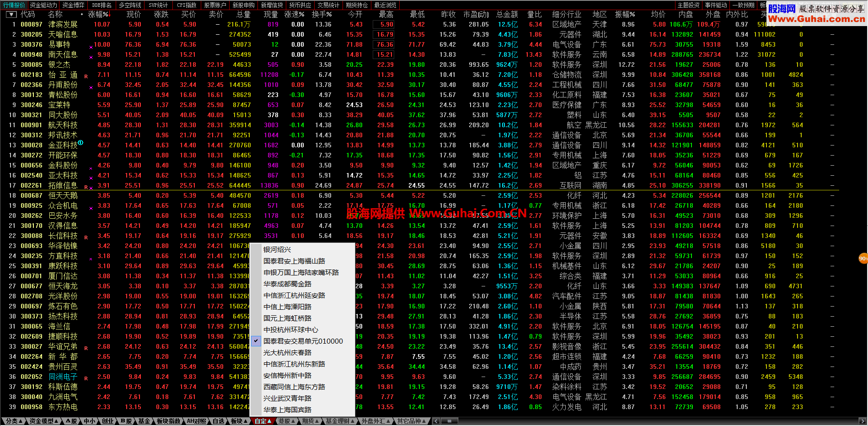Click the bottom scrollbar right arrow
The width and height of the screenshot is (868, 426).
[x=863, y=421]
